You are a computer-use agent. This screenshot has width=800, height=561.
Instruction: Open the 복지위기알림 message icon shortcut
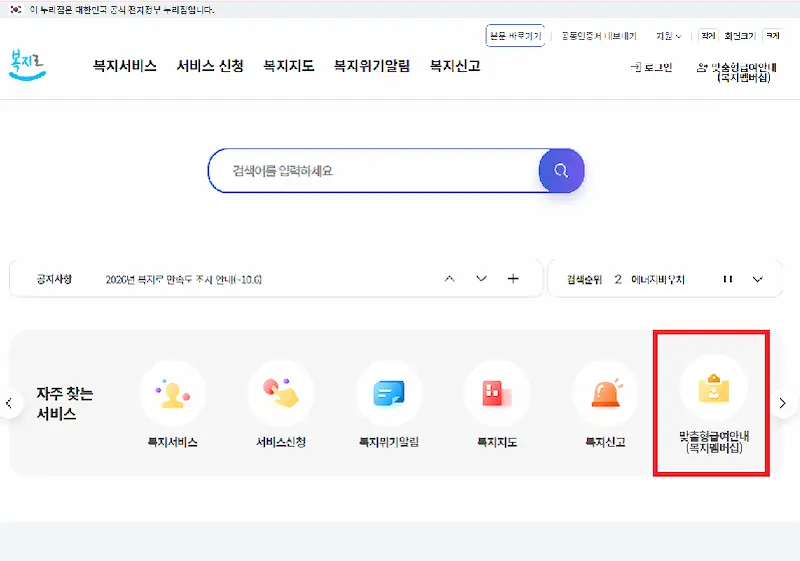tap(389, 393)
